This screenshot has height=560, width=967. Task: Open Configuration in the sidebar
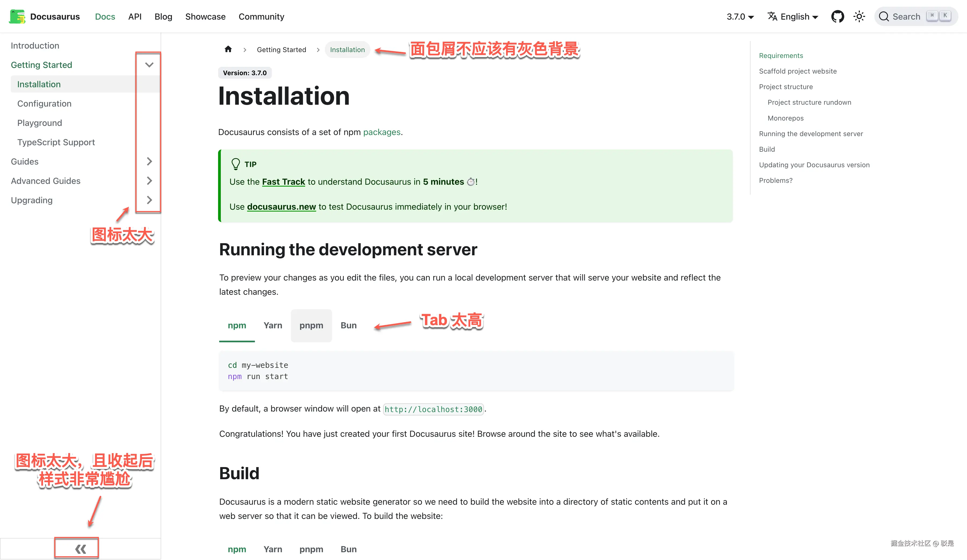point(44,104)
